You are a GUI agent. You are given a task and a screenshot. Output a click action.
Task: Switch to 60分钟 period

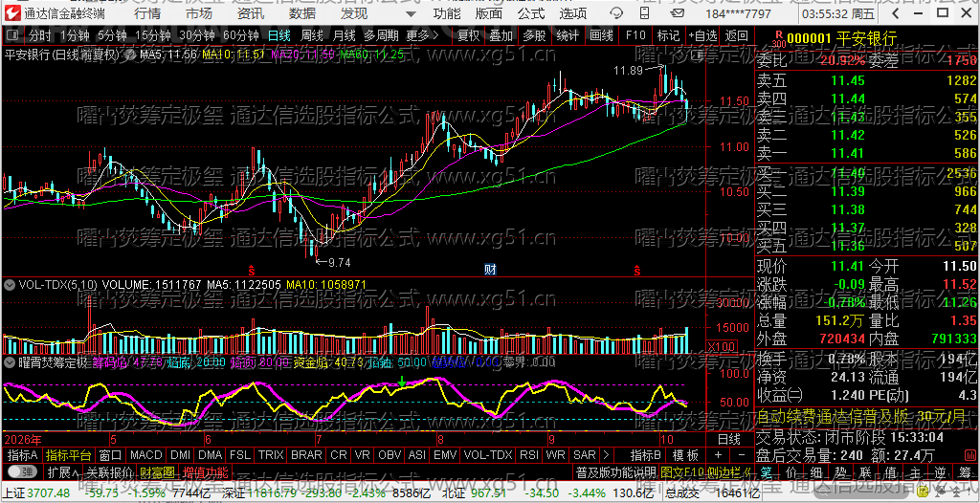(x=240, y=35)
